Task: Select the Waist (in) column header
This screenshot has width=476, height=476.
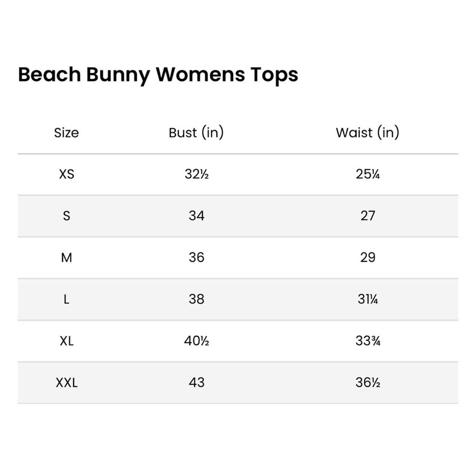Action: tap(367, 133)
